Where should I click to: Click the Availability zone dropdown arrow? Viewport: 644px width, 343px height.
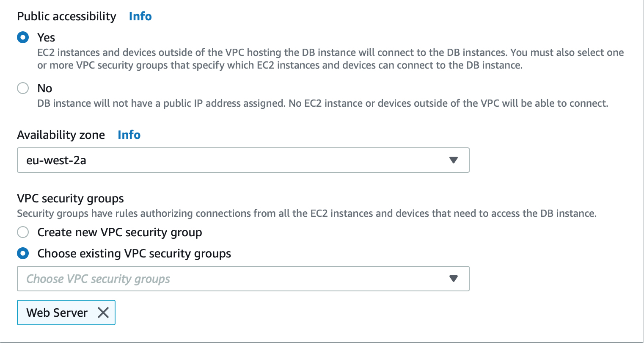[454, 160]
